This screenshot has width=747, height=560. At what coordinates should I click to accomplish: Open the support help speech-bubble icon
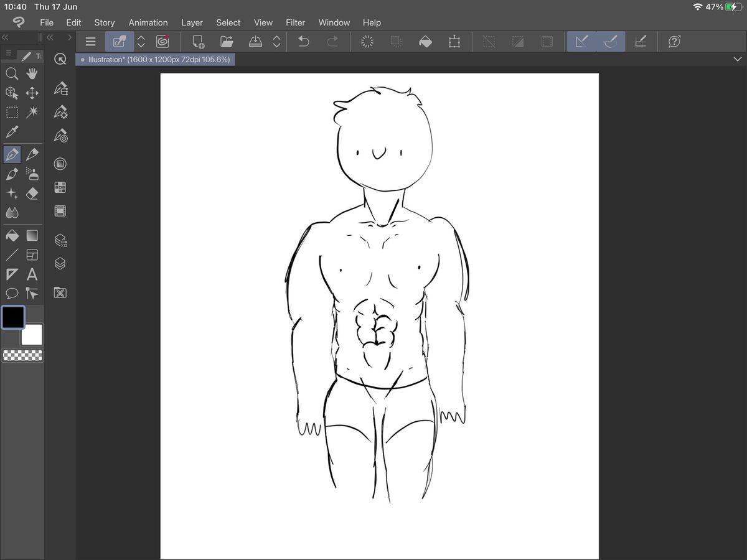click(x=674, y=42)
